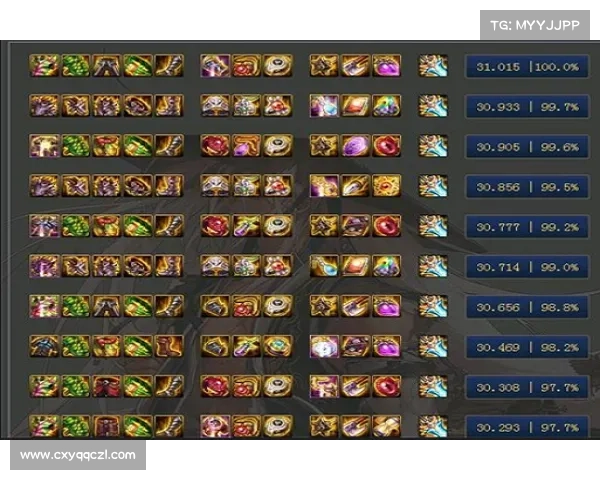This screenshot has width=600, height=480.
Task: Click the TG: MYYJJPP label
Action: [535, 25]
